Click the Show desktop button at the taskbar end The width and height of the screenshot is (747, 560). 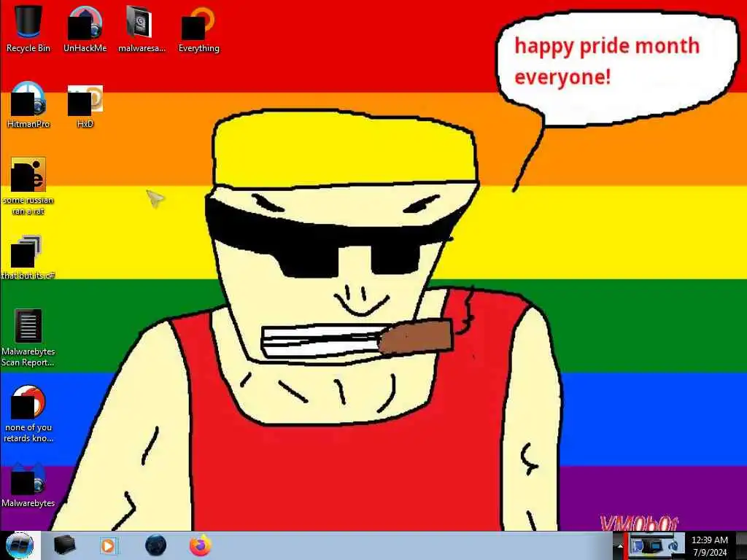[741, 545]
